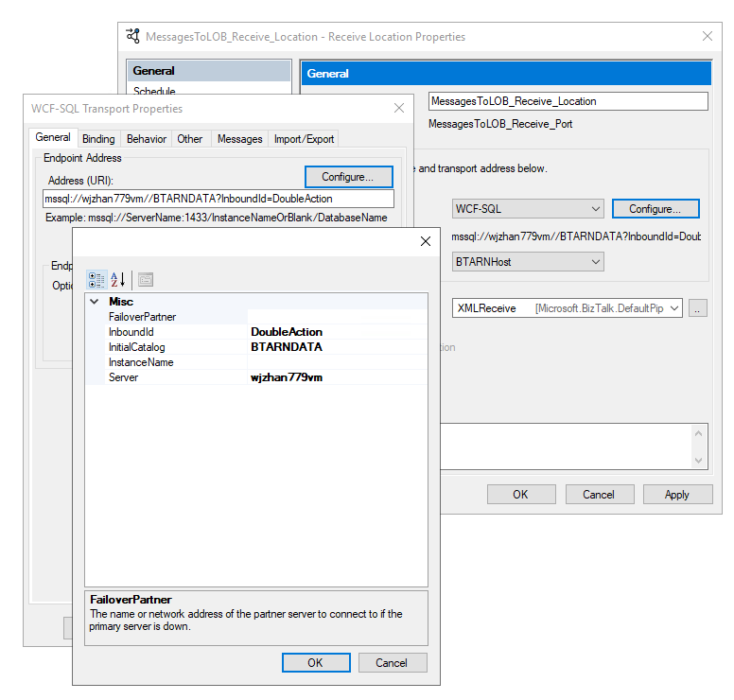734x700 pixels.
Task: Switch property grid to Categorized view
Action: pos(96,280)
